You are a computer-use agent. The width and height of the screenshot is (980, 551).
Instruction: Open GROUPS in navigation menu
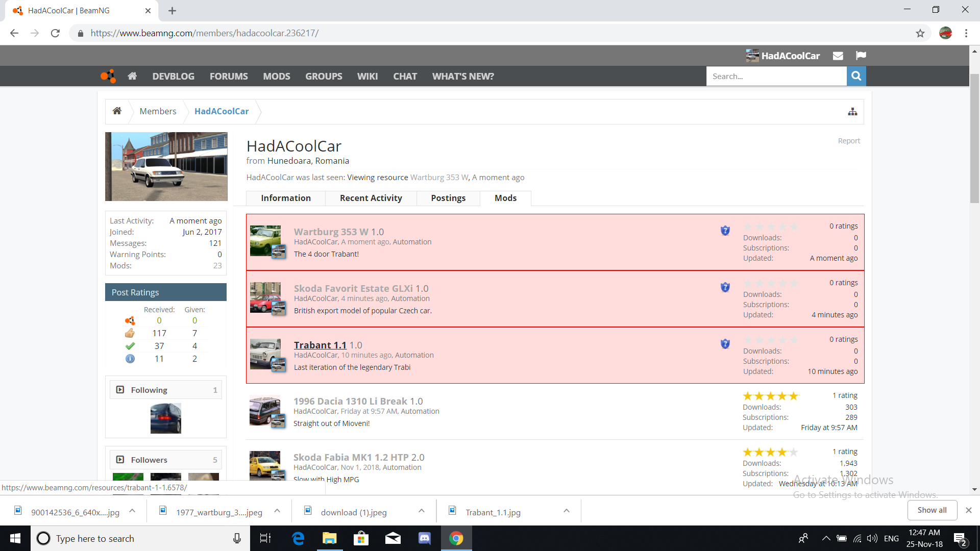(324, 76)
